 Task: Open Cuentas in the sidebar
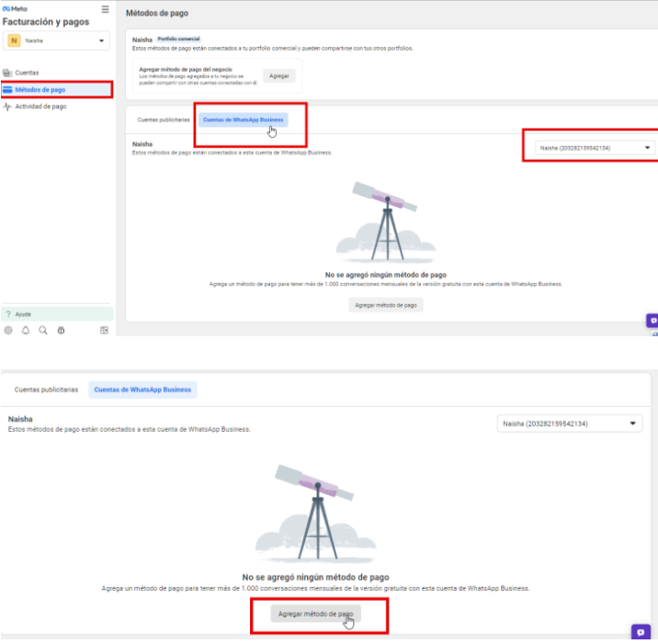tap(27, 73)
